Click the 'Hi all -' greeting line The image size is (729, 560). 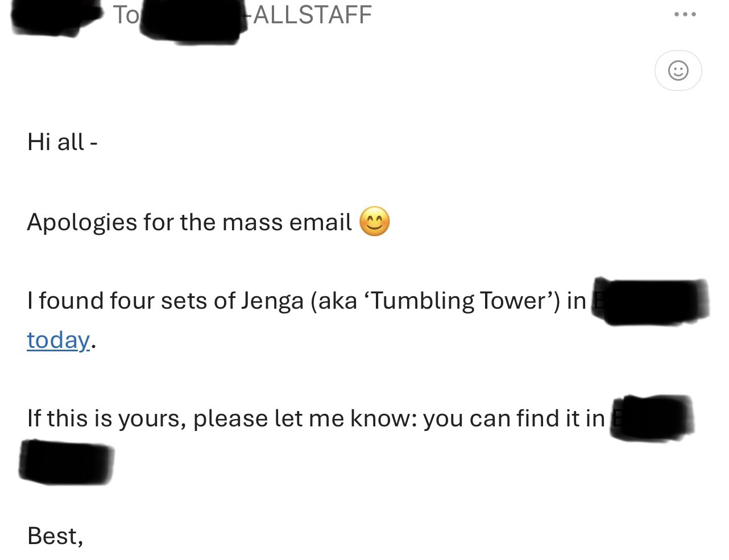point(62,142)
